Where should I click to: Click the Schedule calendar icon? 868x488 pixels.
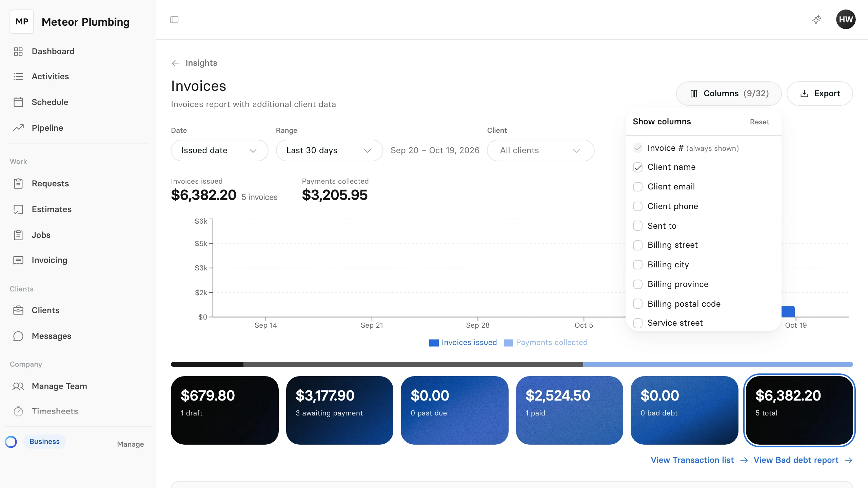(x=18, y=102)
